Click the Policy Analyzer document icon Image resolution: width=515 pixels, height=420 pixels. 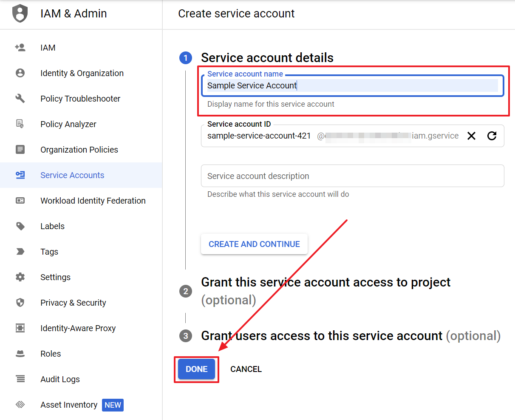(x=20, y=124)
